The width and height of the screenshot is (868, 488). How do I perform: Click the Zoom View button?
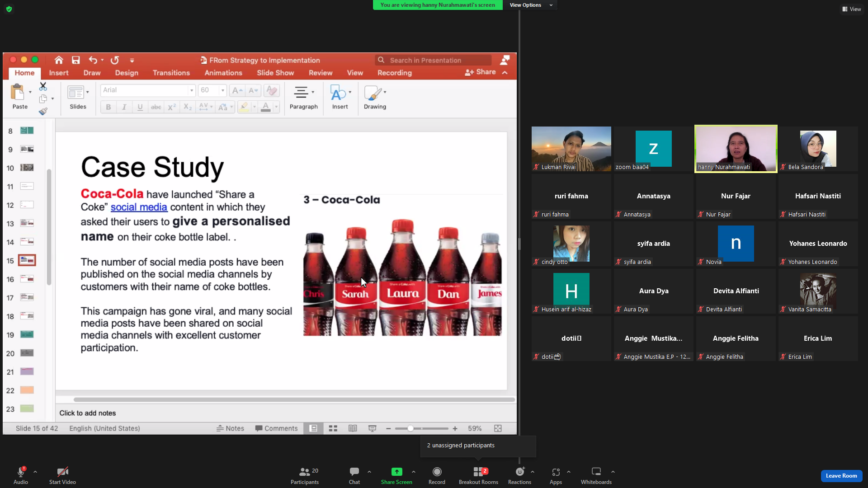click(x=852, y=9)
